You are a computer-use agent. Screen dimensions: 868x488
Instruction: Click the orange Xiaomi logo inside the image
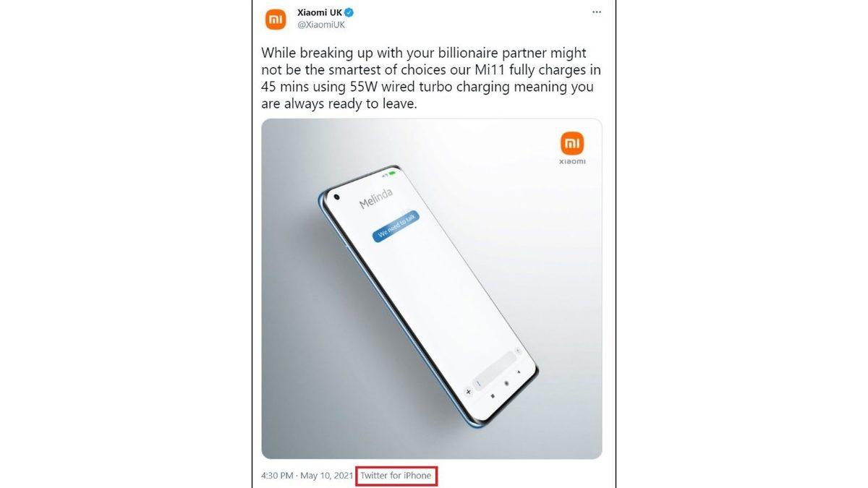[x=572, y=143]
